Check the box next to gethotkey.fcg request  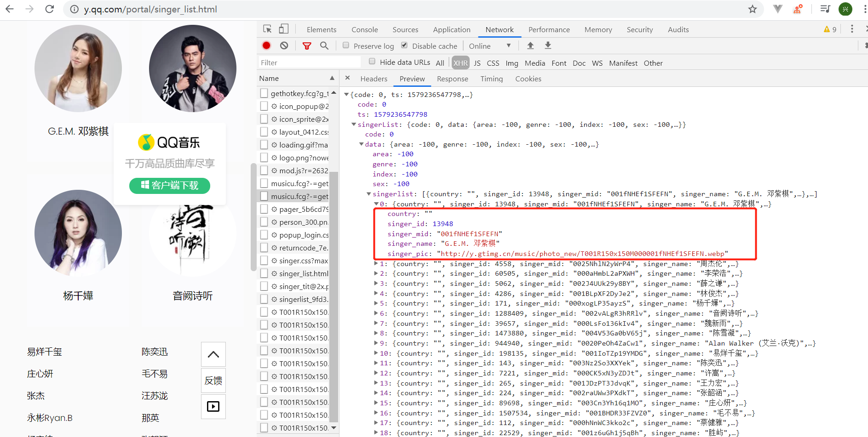[264, 93]
